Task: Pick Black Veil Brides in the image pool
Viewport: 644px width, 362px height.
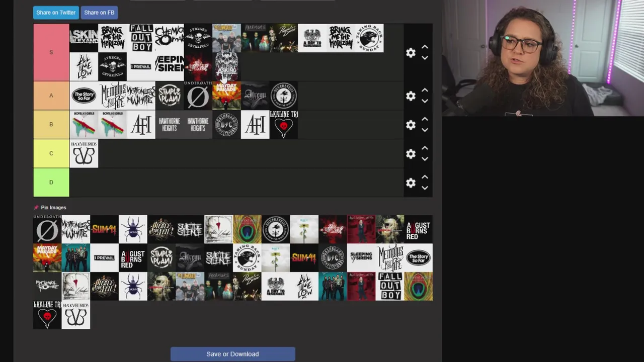Action: (75, 315)
